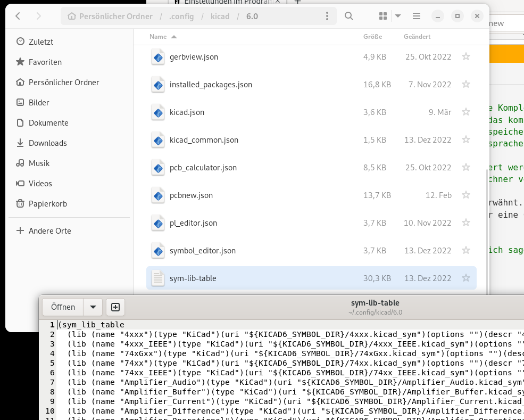Star the installed_packages.json file
Screen dimensions: 524x420
click(466, 84)
